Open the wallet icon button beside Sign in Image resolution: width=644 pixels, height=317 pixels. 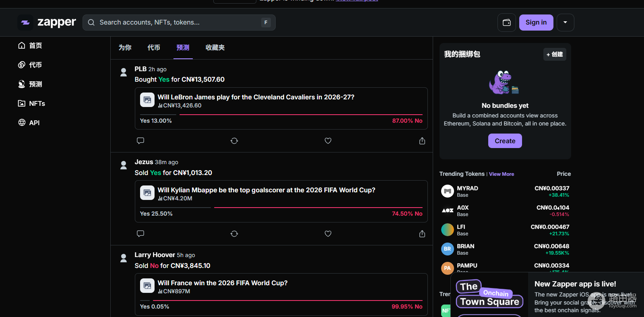coord(507,23)
